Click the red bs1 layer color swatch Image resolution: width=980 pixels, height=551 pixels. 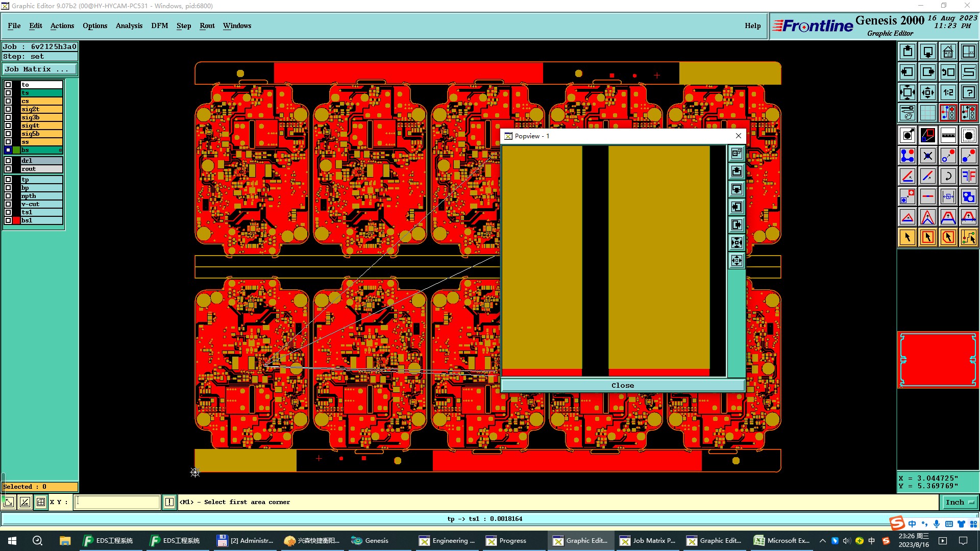point(16,220)
